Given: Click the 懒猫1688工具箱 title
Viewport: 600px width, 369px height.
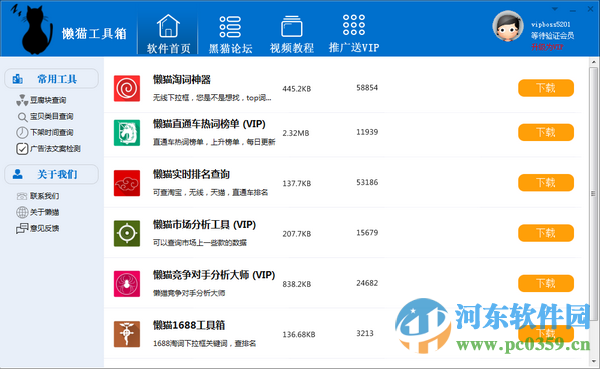Looking at the screenshot, I should [x=189, y=325].
